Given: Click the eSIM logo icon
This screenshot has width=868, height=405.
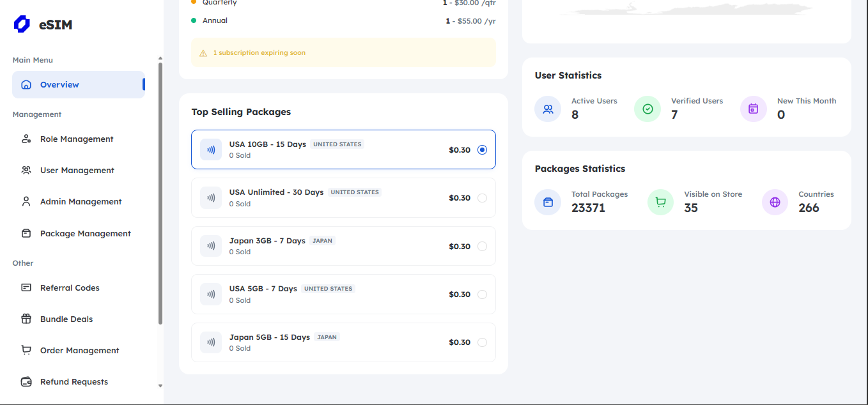Looking at the screenshot, I should (22, 25).
